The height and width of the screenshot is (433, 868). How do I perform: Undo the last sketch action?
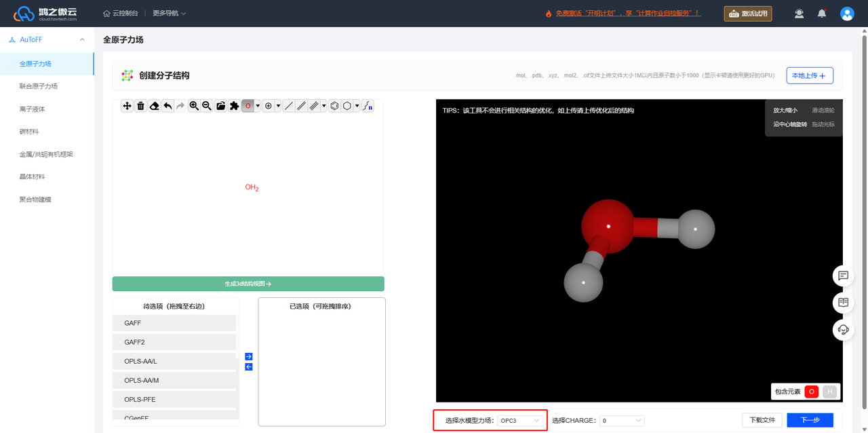tap(167, 106)
